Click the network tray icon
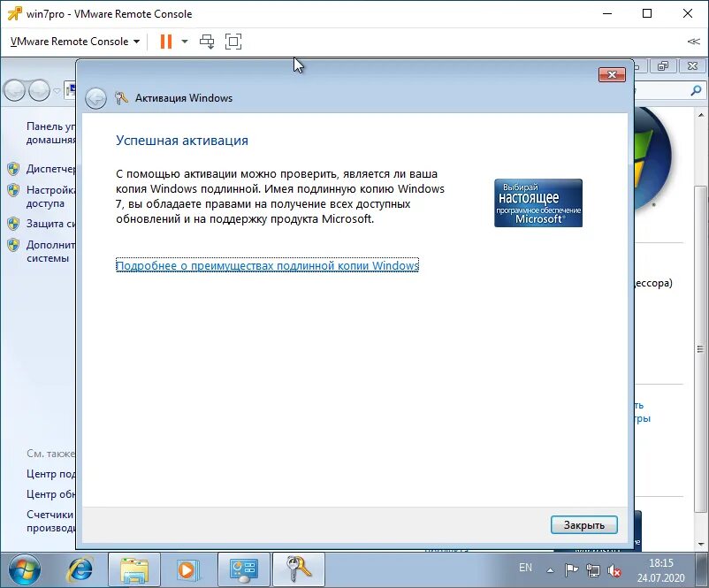 click(x=593, y=571)
